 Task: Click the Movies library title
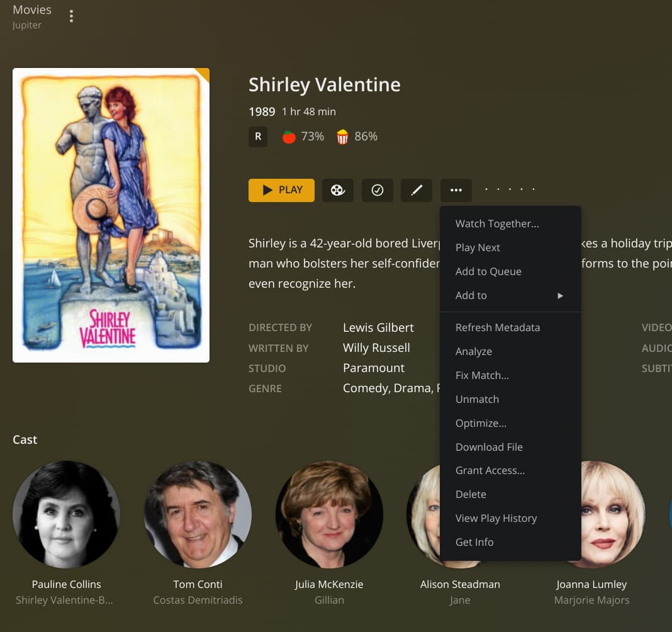point(32,9)
